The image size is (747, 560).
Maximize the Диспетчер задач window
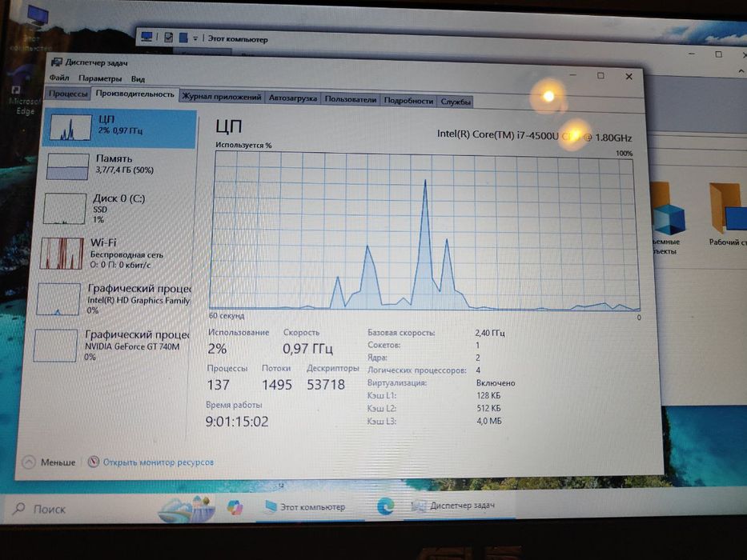pos(600,76)
